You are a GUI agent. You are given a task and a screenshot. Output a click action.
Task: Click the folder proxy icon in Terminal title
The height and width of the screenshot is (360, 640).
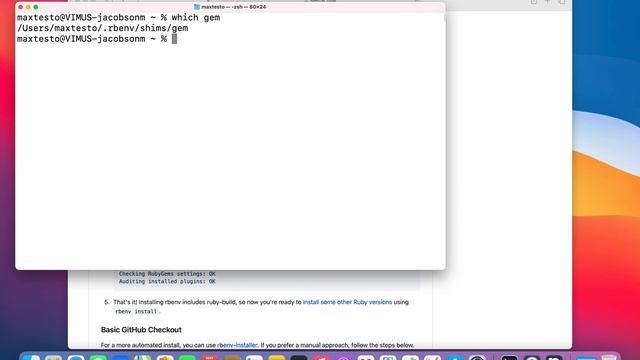197,7
